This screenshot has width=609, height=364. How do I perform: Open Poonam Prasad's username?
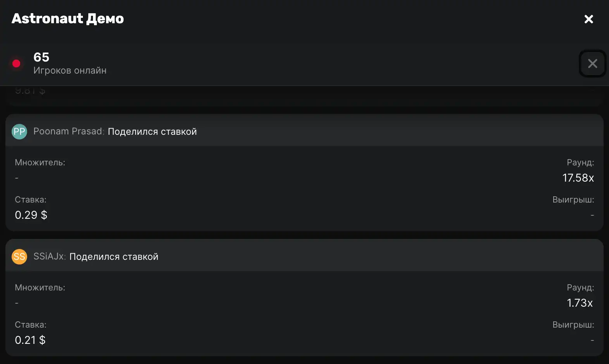[68, 132]
